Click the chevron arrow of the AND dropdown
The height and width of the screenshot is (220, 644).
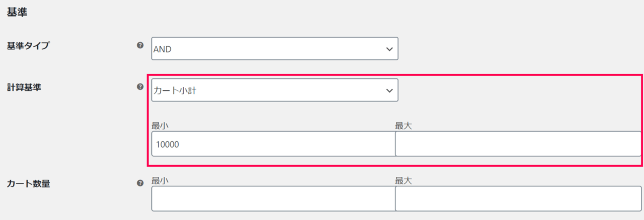388,49
